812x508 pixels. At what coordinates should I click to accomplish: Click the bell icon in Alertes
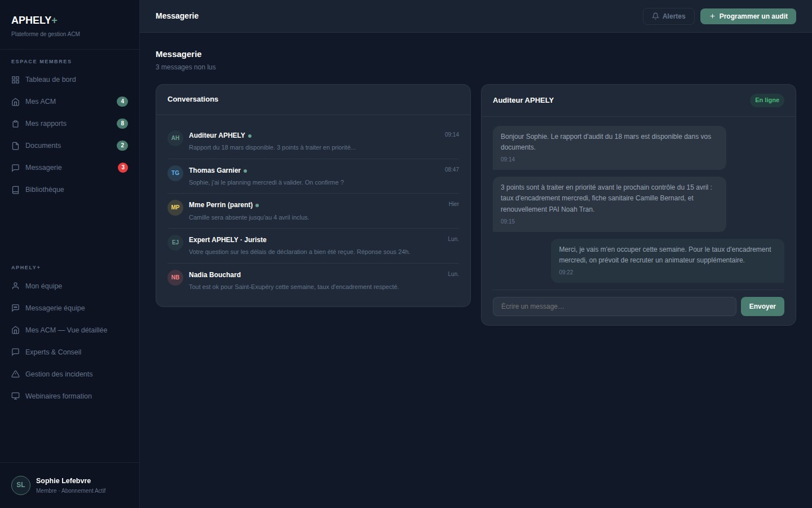tap(655, 16)
